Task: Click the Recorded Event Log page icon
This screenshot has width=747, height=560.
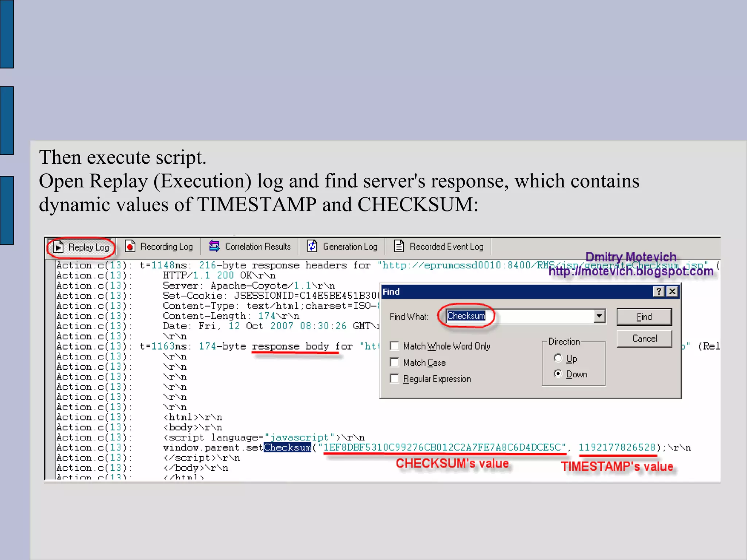Action: click(x=399, y=246)
